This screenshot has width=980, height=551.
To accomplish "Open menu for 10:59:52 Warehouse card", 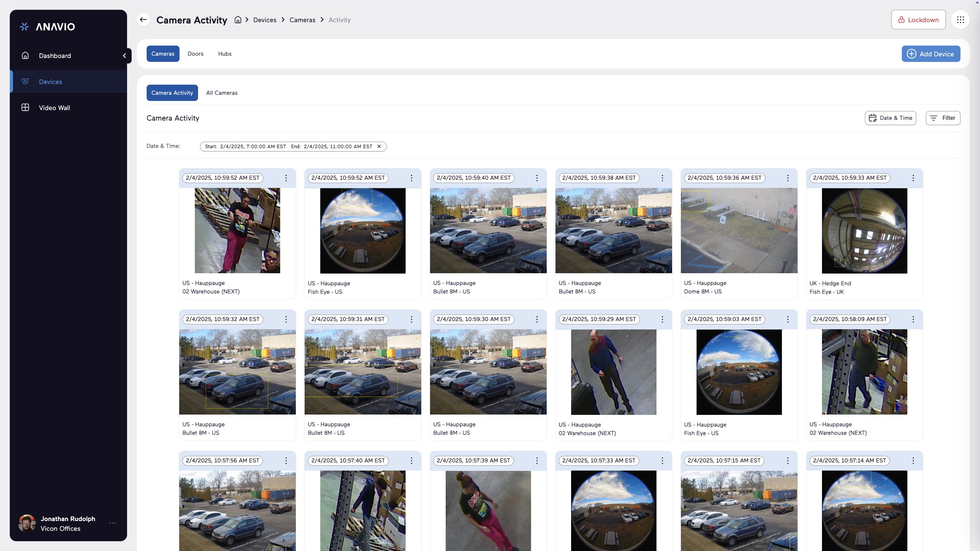I will tap(286, 178).
